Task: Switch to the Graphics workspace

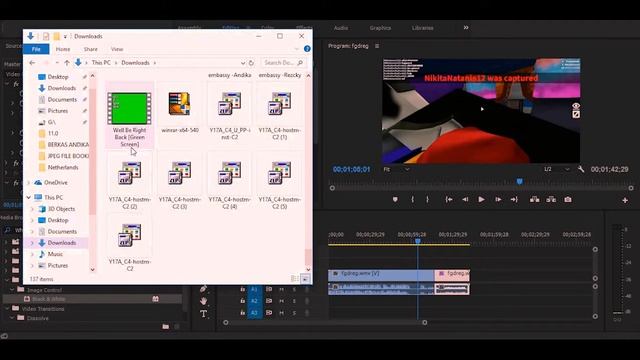Action: click(380, 28)
